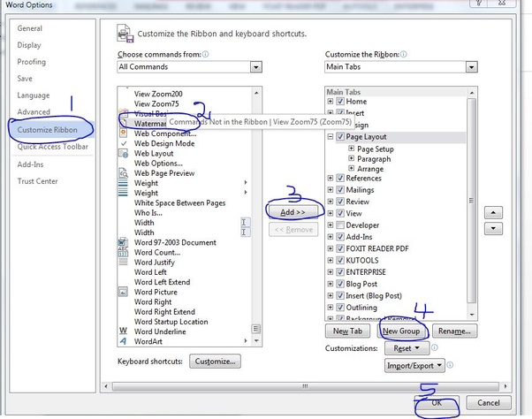Open the General options category
532x419 pixels.
(x=30, y=28)
